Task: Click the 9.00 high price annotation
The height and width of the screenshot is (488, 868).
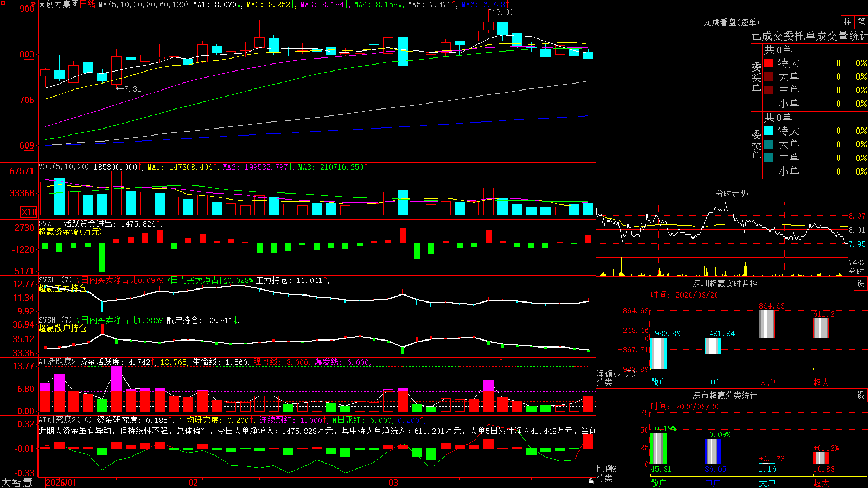Action: (505, 12)
